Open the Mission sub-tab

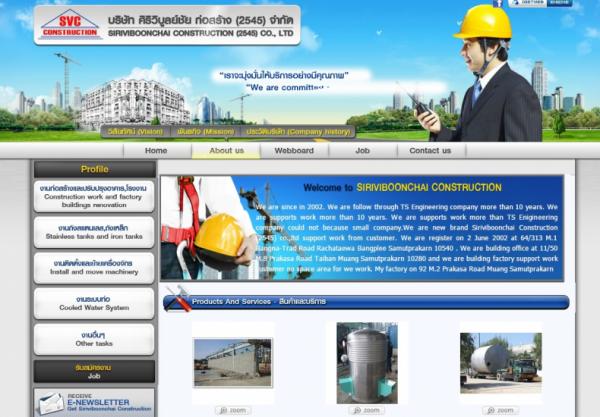point(205,132)
